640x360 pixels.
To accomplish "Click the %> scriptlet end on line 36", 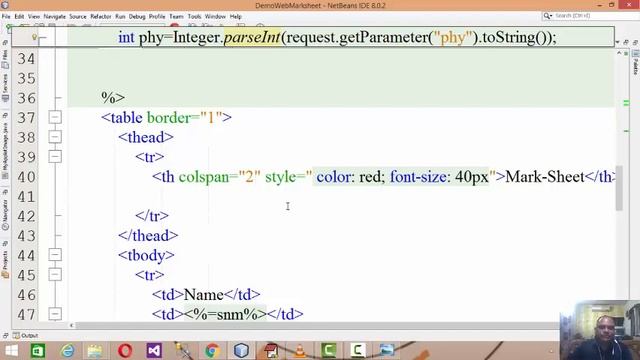I will (113, 98).
